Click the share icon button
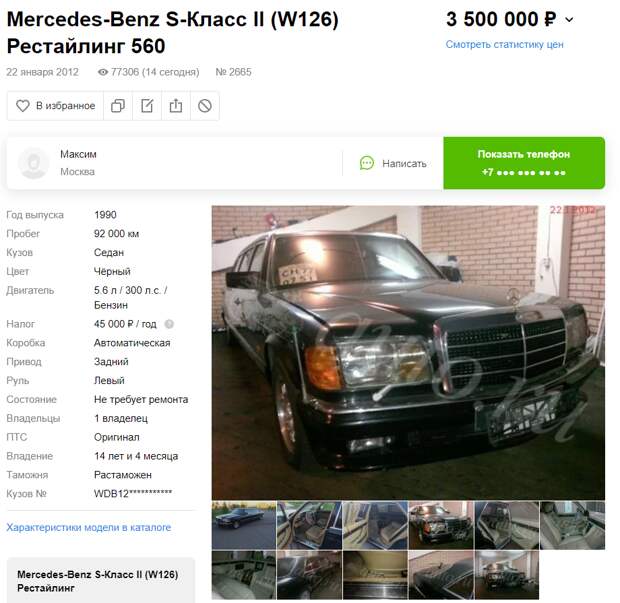Viewport: 620px width, 603px height. point(176,106)
